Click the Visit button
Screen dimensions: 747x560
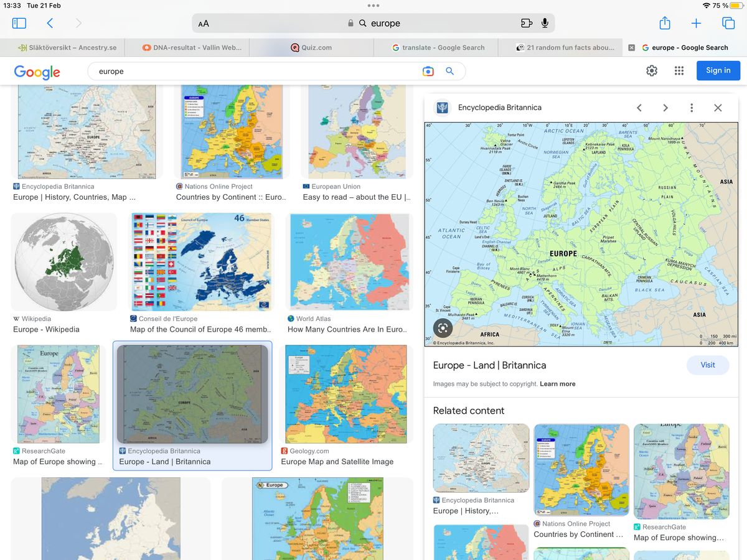(707, 365)
